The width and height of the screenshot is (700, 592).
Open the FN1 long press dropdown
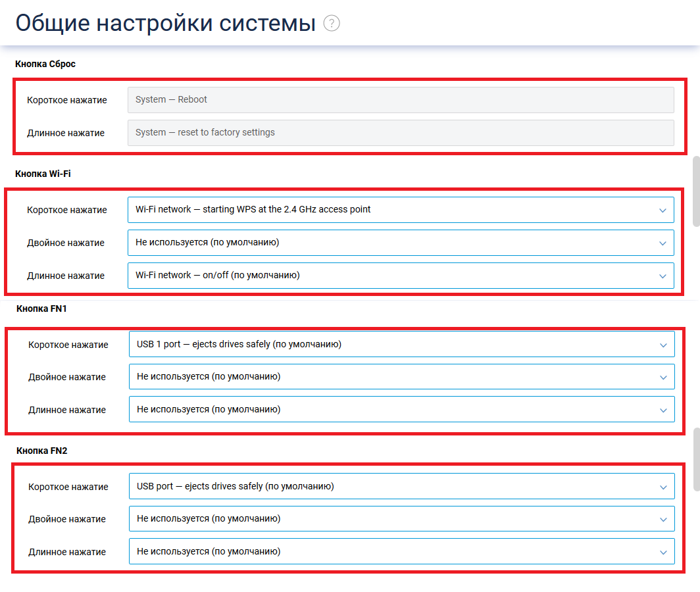[402, 409]
